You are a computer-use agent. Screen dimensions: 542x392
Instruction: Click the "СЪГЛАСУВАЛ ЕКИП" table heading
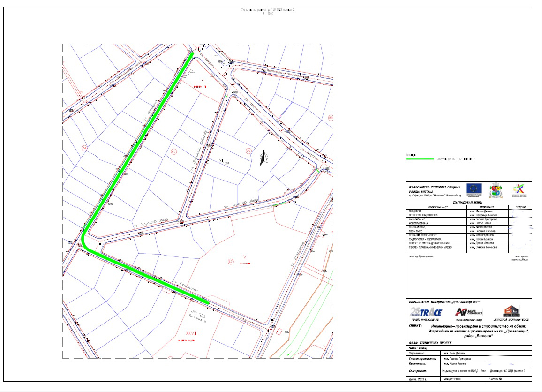(468, 202)
